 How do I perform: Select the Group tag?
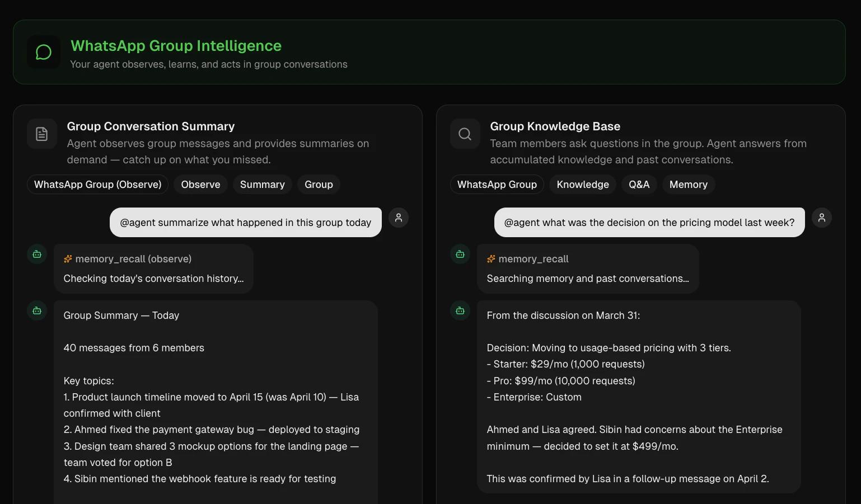[x=318, y=184]
